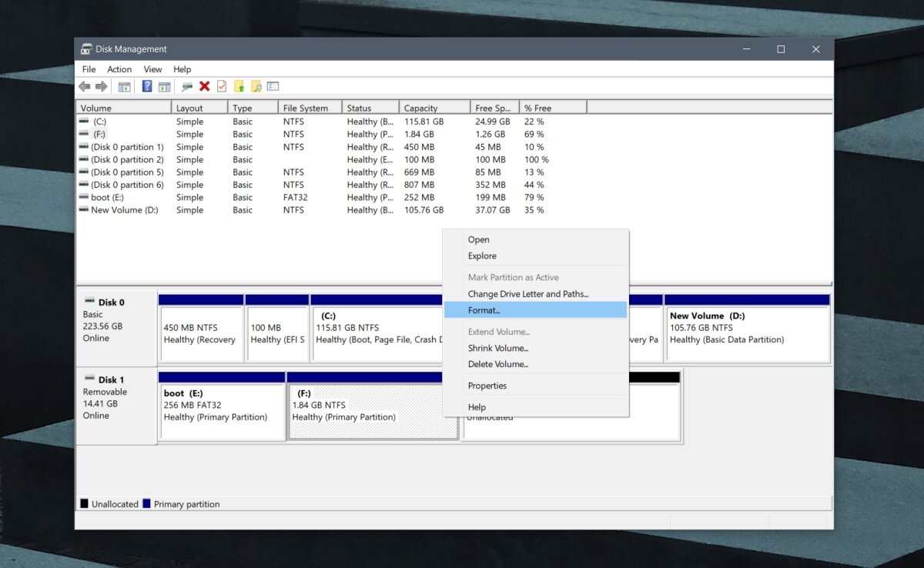Screen dimensions: 924x568
Task: Open the Action menu
Action: click(x=119, y=68)
